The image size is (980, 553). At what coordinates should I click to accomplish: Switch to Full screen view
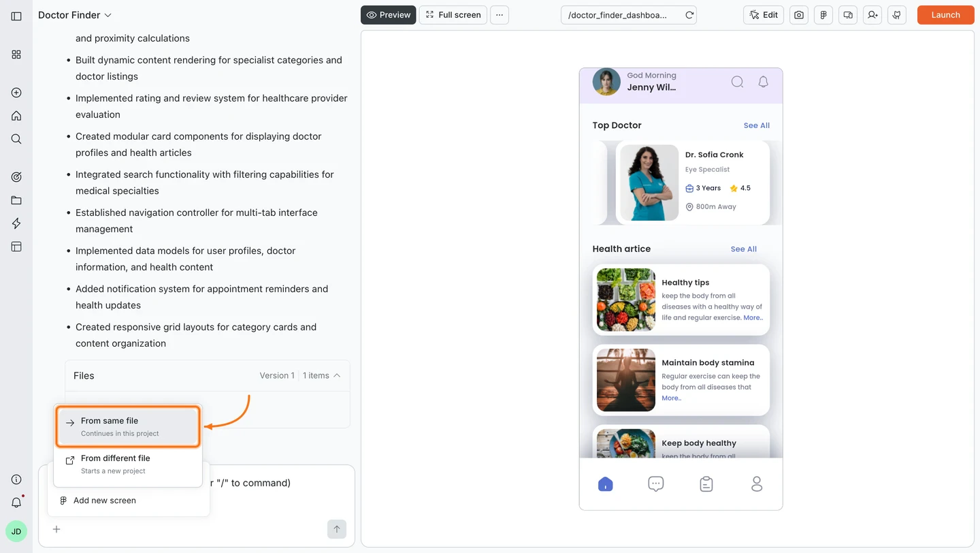[x=453, y=15]
